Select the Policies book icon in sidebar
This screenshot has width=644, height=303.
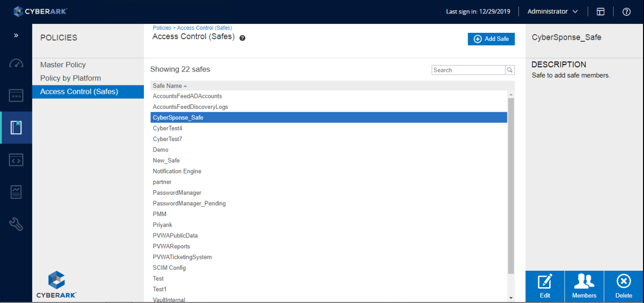click(16, 128)
